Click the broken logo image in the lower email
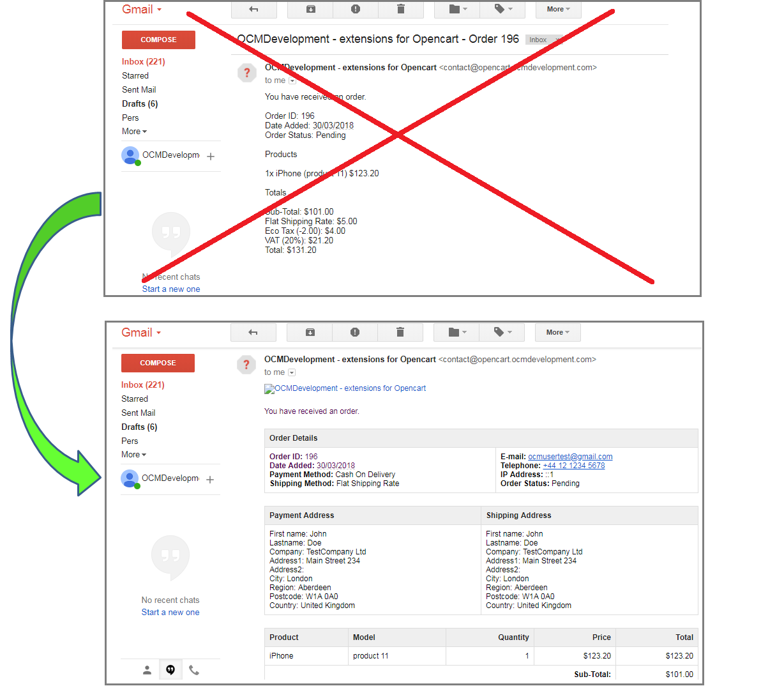The width and height of the screenshot is (784, 686). coord(269,389)
